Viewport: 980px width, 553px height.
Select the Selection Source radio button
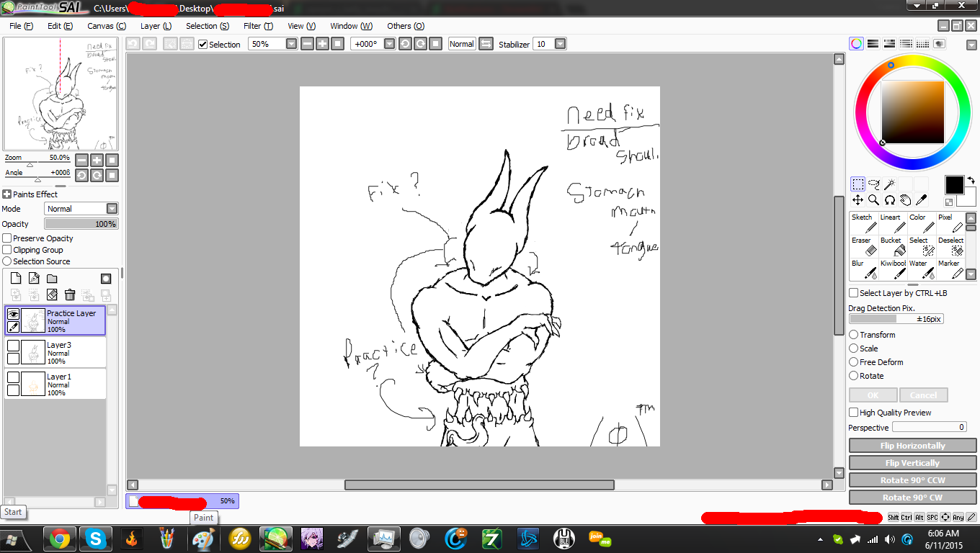pos(7,261)
